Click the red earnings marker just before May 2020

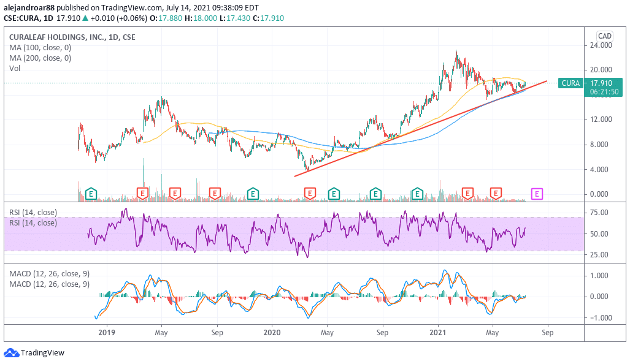click(x=310, y=194)
